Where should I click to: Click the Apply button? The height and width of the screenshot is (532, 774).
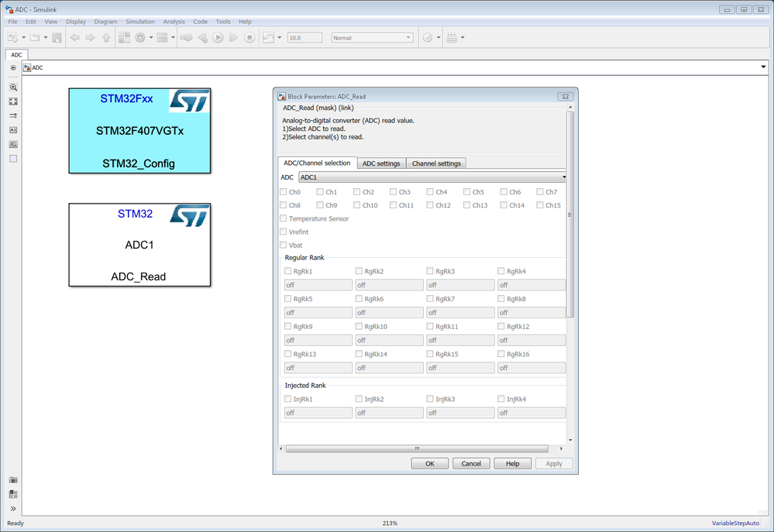554,463
